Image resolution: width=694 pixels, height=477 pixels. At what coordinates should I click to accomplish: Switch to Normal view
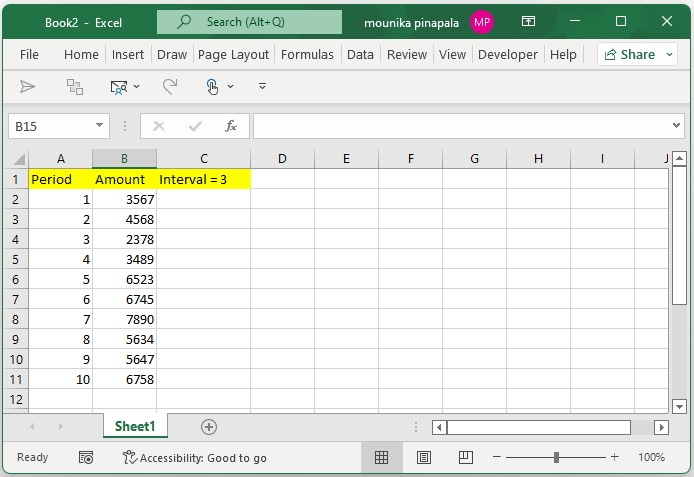381,457
